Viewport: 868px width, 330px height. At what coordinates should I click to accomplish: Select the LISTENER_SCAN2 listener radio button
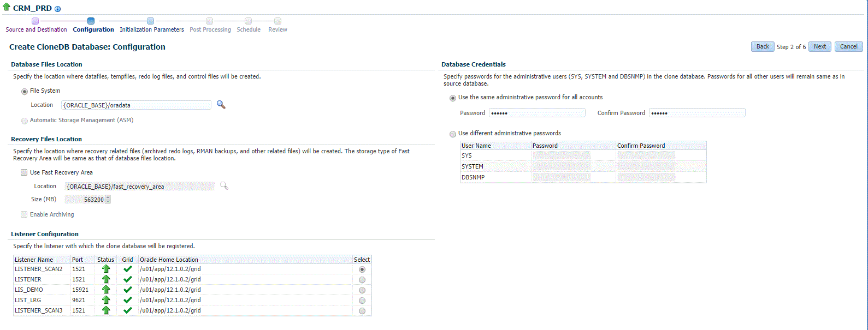point(362,269)
